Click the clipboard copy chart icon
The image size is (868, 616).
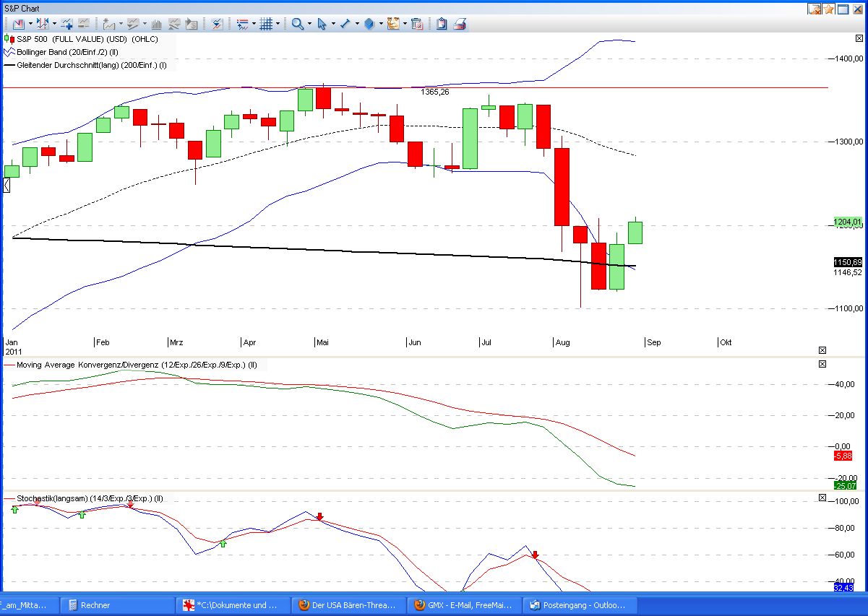tap(442, 24)
